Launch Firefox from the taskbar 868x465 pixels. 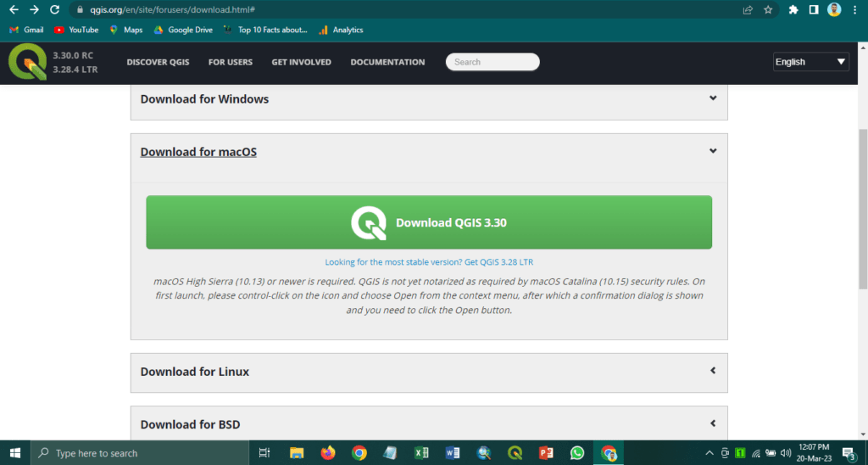click(328, 453)
